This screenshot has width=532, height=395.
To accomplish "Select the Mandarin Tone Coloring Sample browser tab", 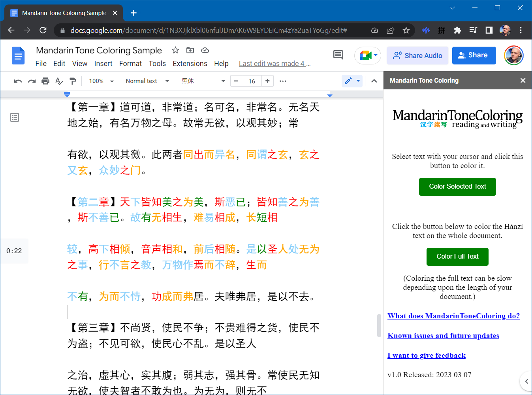I will point(64,13).
